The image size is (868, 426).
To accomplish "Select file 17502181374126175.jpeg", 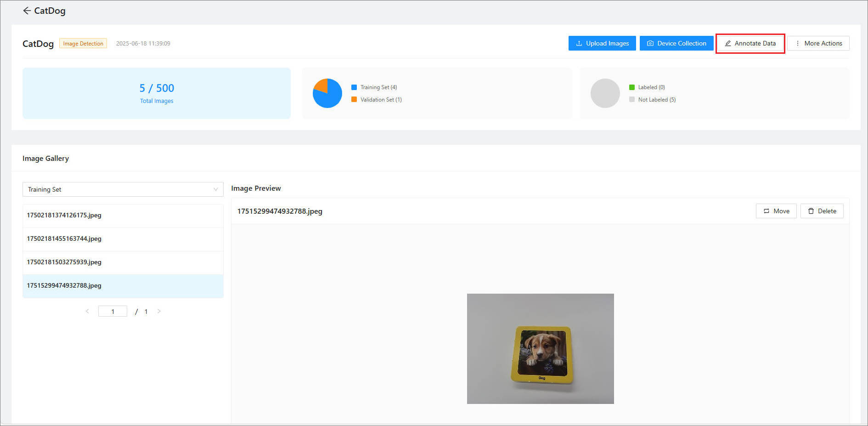I will point(123,215).
